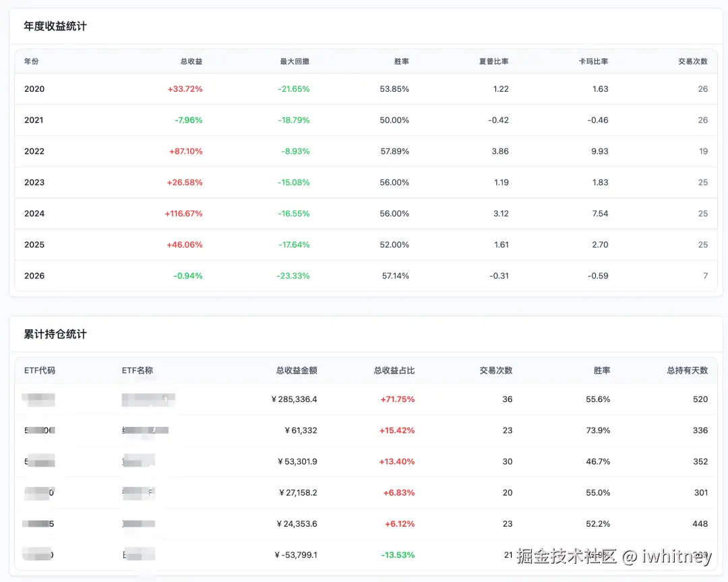Click the 总收益金额 column header
This screenshot has height=582, width=728.
point(296,370)
